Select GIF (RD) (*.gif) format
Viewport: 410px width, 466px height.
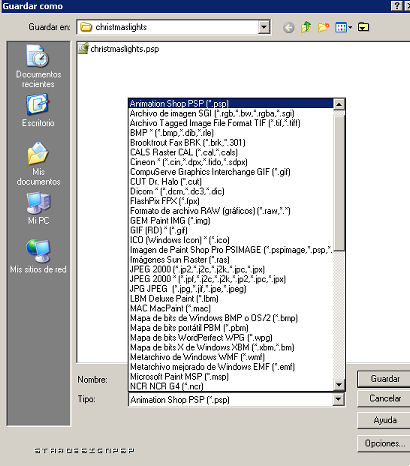click(231, 230)
